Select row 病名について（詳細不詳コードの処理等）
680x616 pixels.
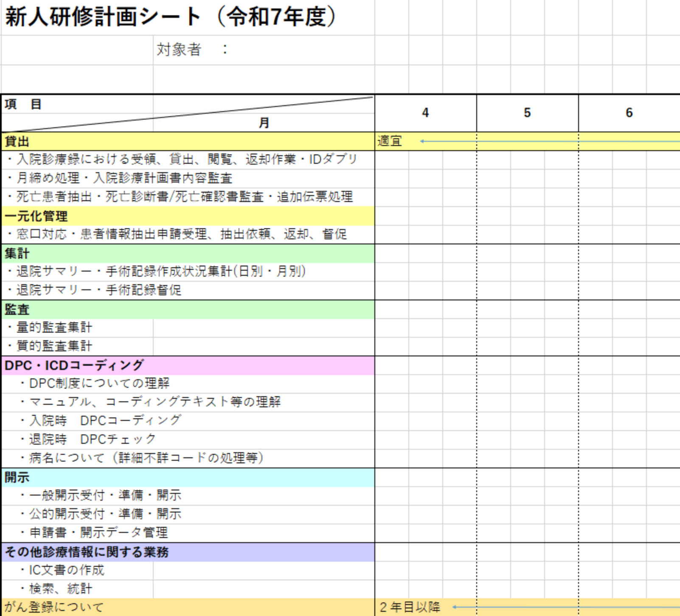188,458
